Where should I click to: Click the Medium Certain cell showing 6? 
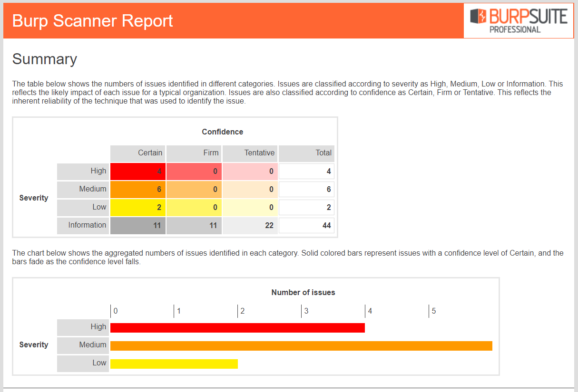[138, 190]
